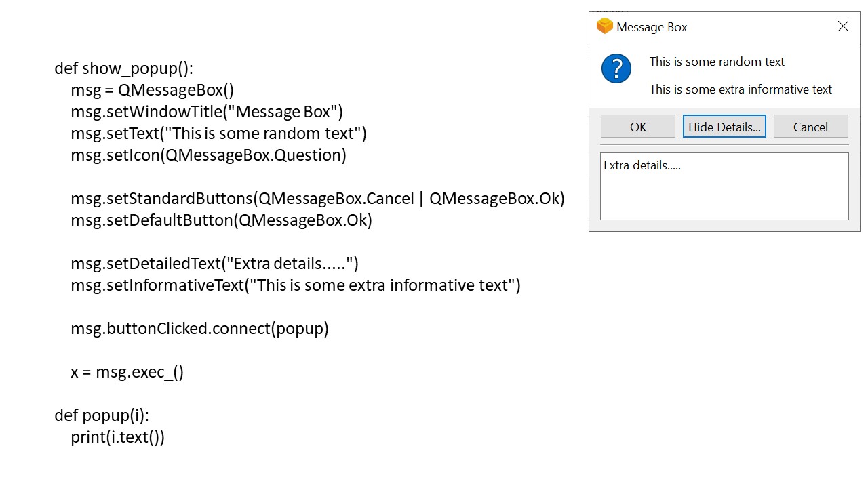This screenshot has height=488, width=868.
Task: Click the msg.setDetailedText code line
Action: pos(214,264)
